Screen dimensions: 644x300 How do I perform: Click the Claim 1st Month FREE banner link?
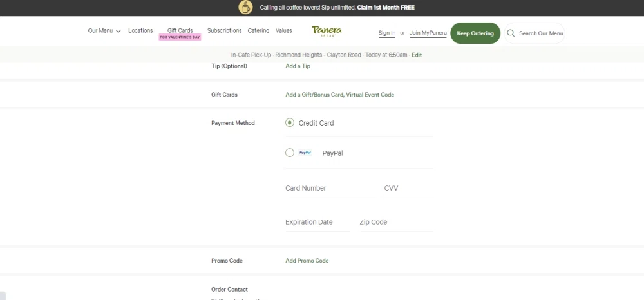tap(386, 8)
